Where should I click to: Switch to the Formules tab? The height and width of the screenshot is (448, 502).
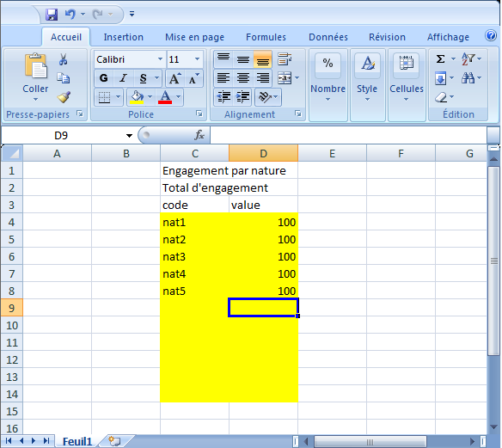pyautogui.click(x=266, y=37)
